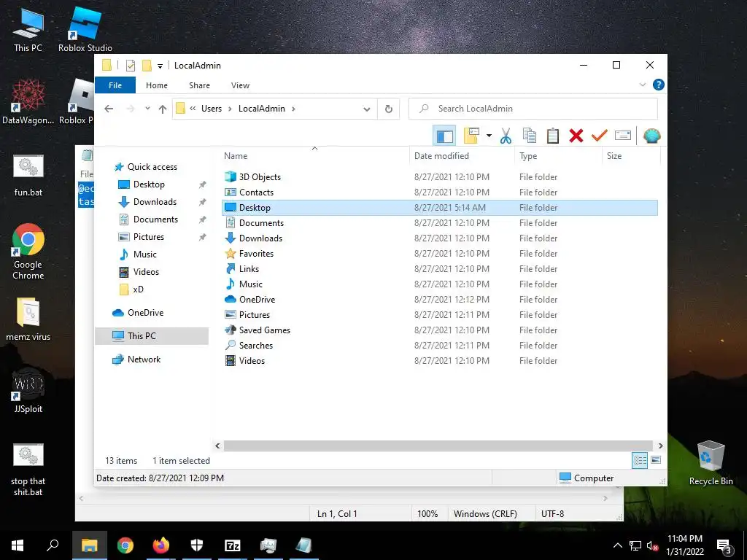Click the Refresh button

coord(389,109)
